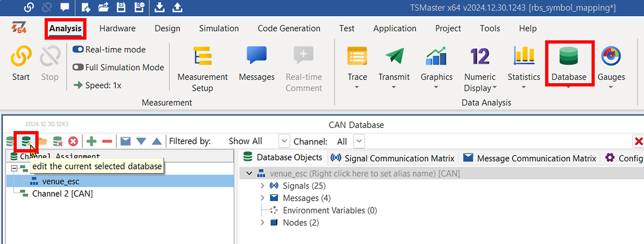Expand the Messages (4) node
The image size is (644, 244).
[x=262, y=198]
